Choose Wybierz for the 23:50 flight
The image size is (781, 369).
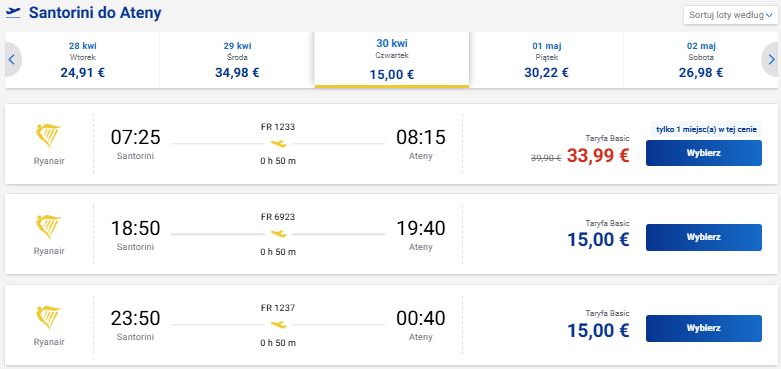[704, 328]
